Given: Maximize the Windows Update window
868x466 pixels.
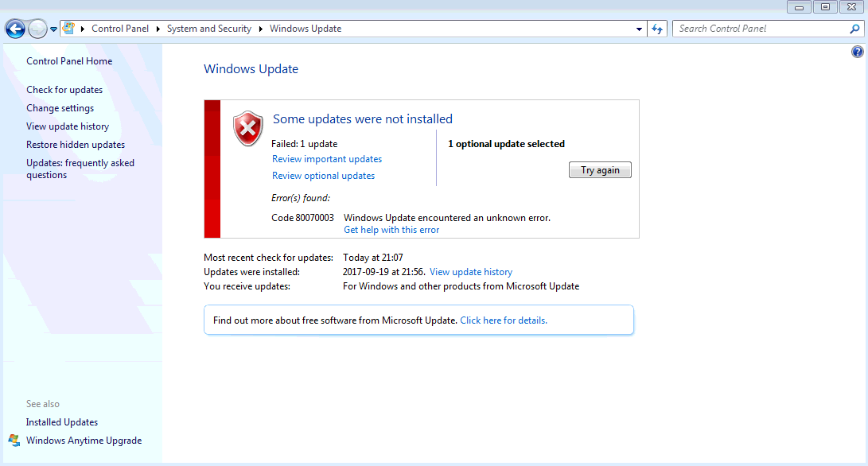Looking at the screenshot, I should coord(825,7).
